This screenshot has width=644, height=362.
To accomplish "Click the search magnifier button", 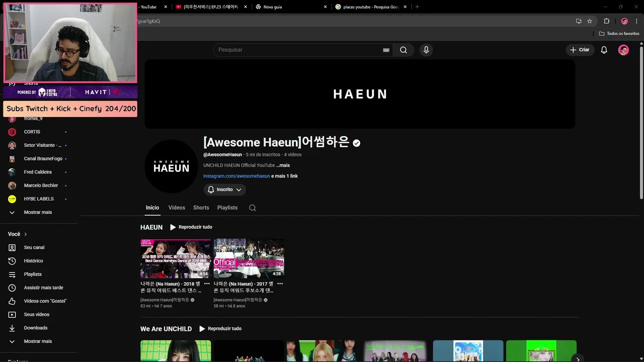I will tap(404, 50).
